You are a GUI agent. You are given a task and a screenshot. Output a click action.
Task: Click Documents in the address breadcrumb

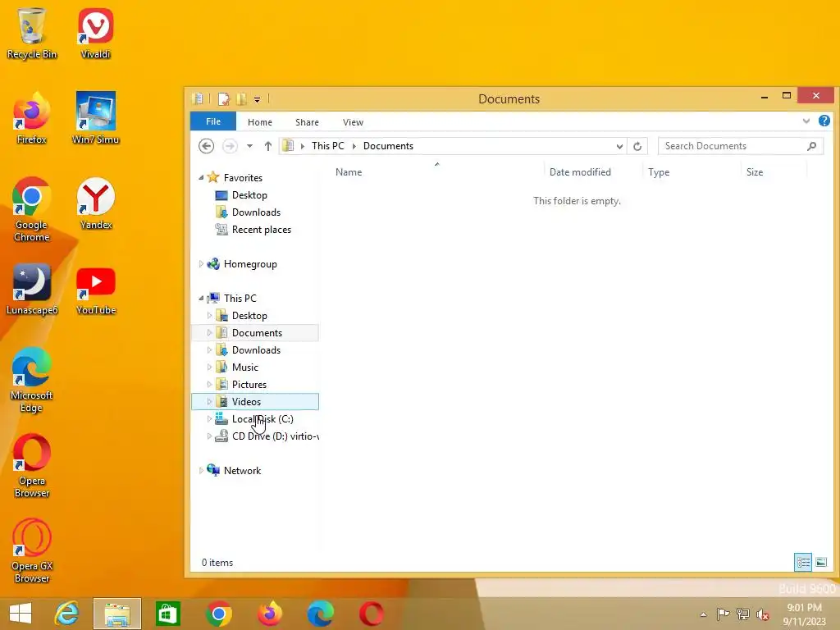click(388, 146)
